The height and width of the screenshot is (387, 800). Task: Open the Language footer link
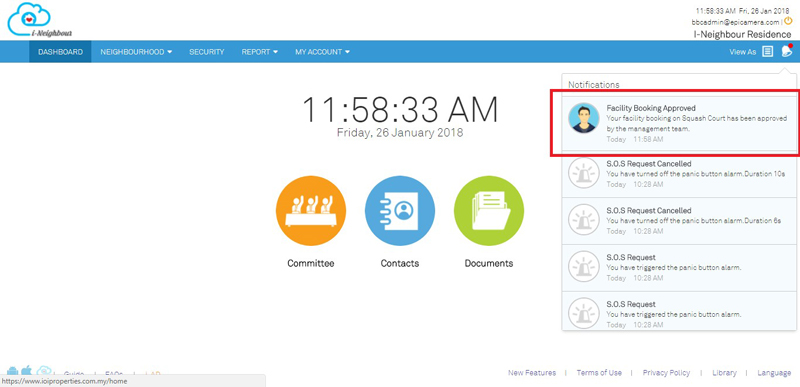click(x=774, y=373)
